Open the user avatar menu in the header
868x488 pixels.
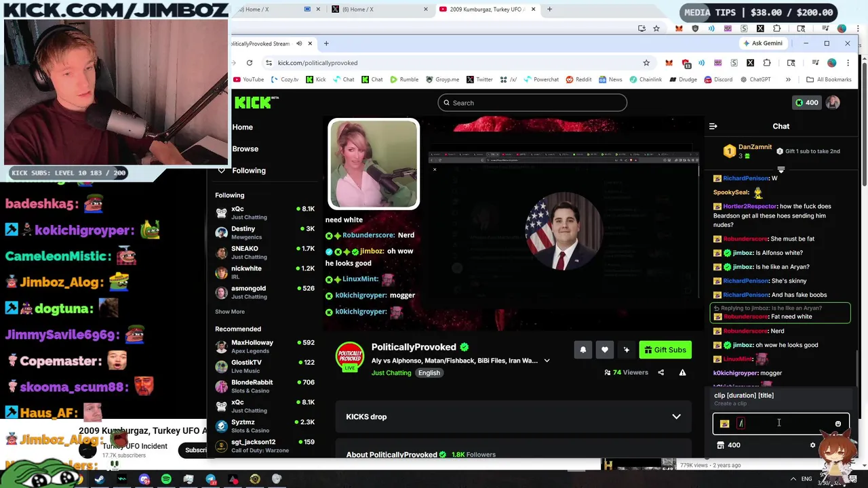click(833, 102)
